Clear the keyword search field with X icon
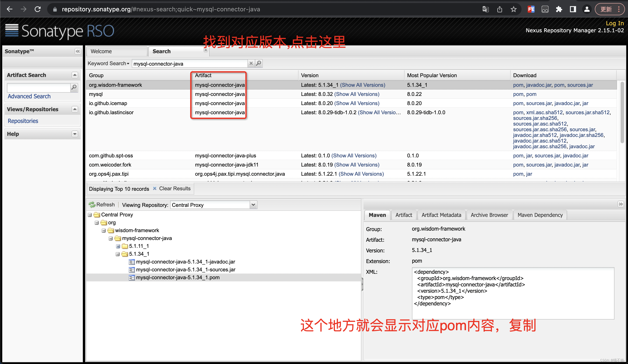 (x=251, y=63)
